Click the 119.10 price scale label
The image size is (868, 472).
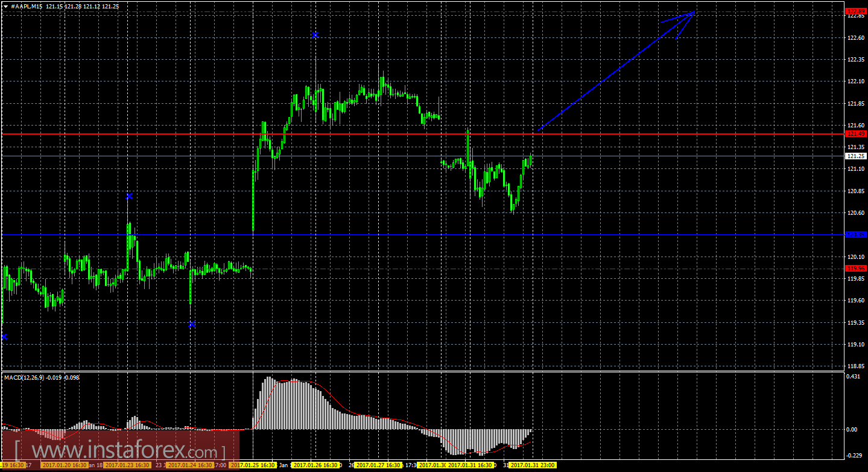click(x=855, y=345)
